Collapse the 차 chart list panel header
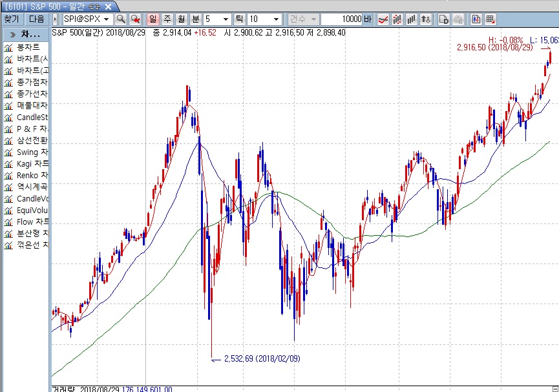Image resolution: width=559 pixels, height=392 pixels. pos(26,34)
